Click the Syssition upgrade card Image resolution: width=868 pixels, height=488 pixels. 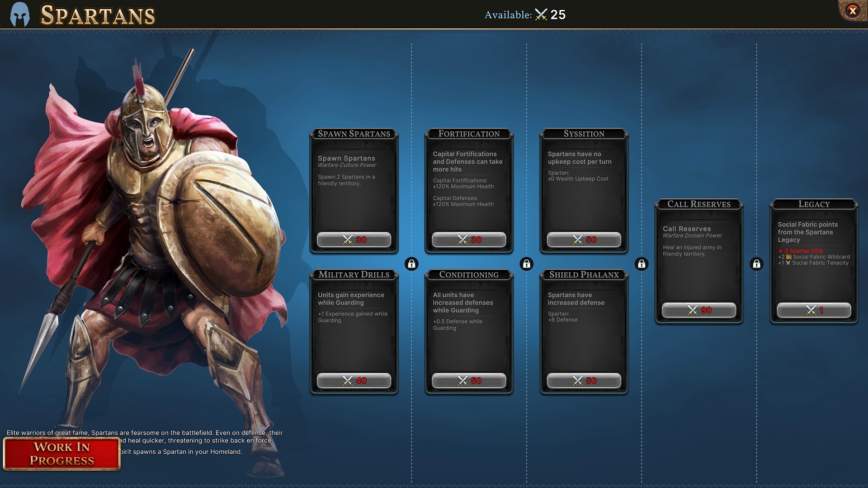583,187
